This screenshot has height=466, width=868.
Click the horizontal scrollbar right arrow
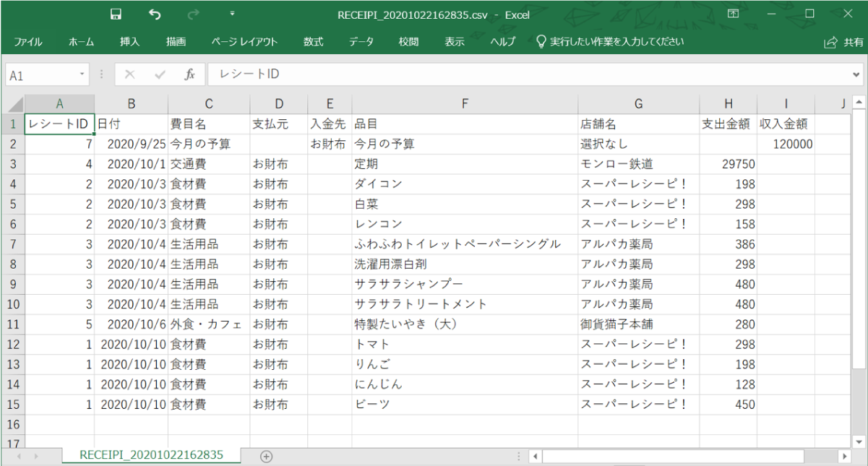point(843,457)
